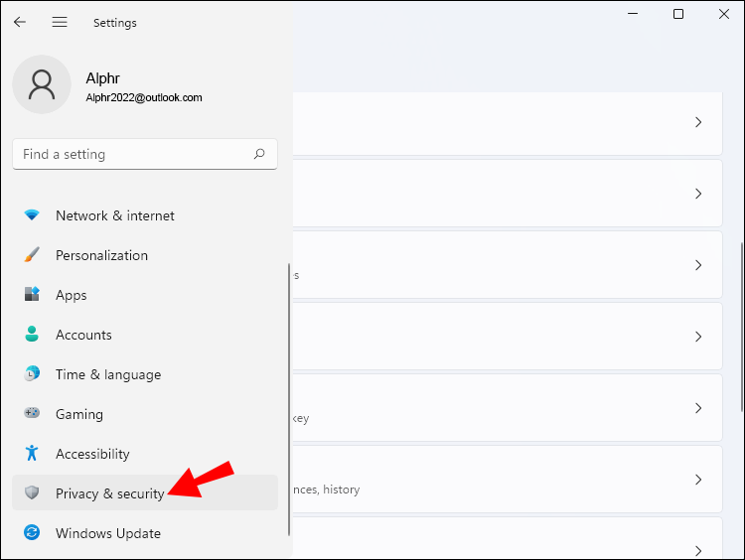The width and height of the screenshot is (745, 560).
Task: Click the Accounts person icon
Action: coord(32,335)
